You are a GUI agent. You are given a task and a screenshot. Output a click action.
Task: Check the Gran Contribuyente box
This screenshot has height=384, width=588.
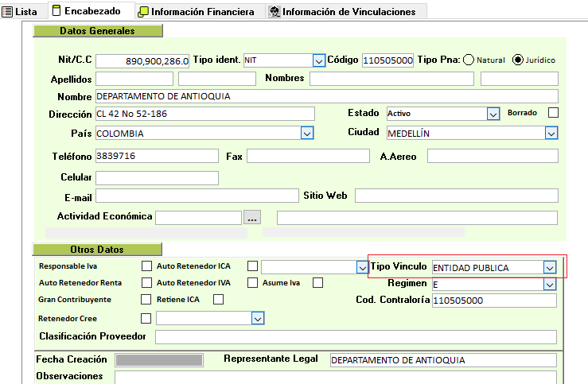tap(146, 300)
